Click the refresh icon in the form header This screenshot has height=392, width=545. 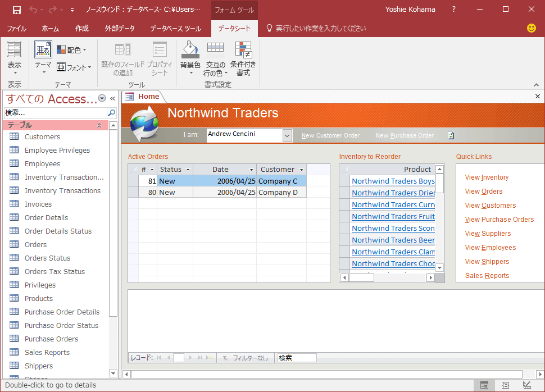(451, 135)
